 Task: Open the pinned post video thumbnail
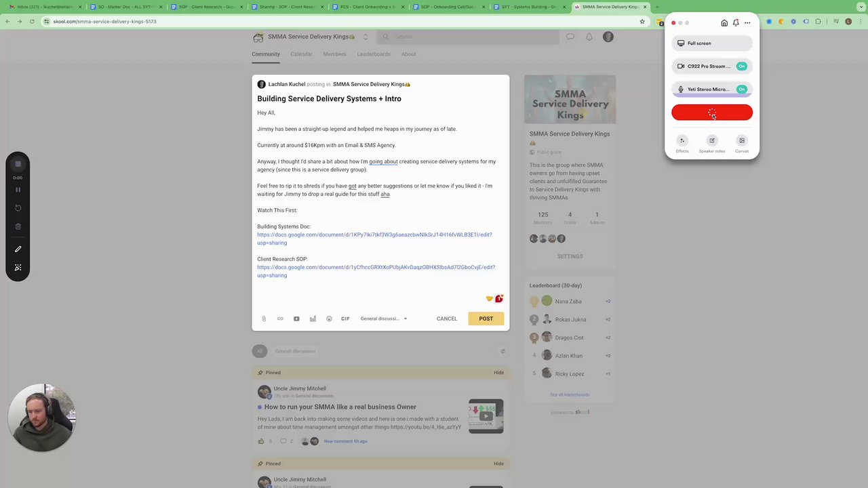click(486, 415)
